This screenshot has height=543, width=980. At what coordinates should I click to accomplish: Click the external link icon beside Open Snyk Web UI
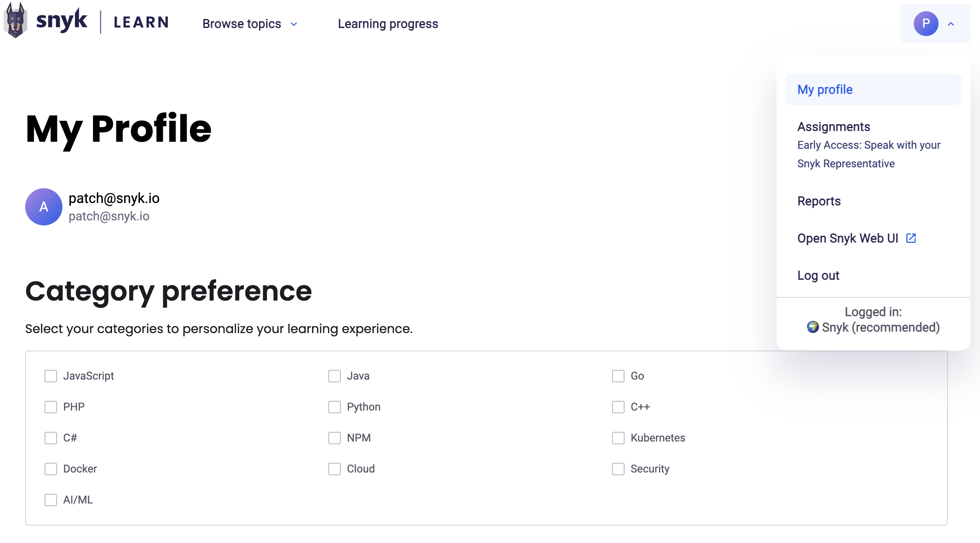(911, 238)
